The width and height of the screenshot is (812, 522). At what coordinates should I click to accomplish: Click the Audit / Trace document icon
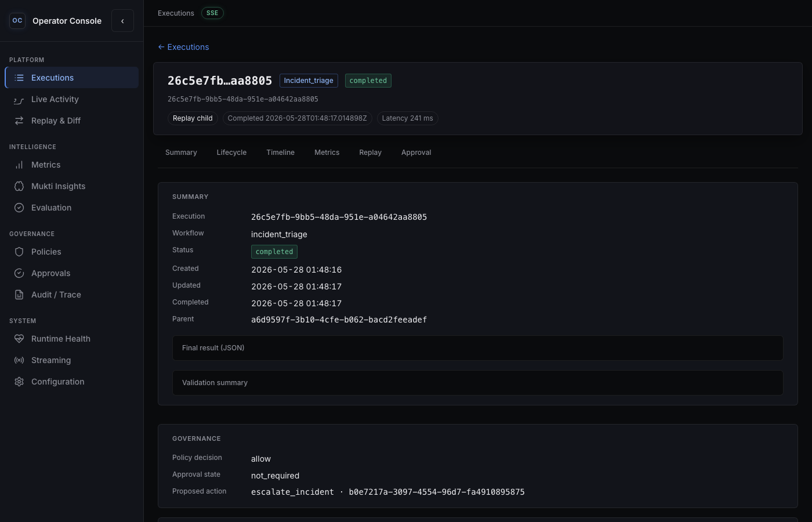point(19,295)
